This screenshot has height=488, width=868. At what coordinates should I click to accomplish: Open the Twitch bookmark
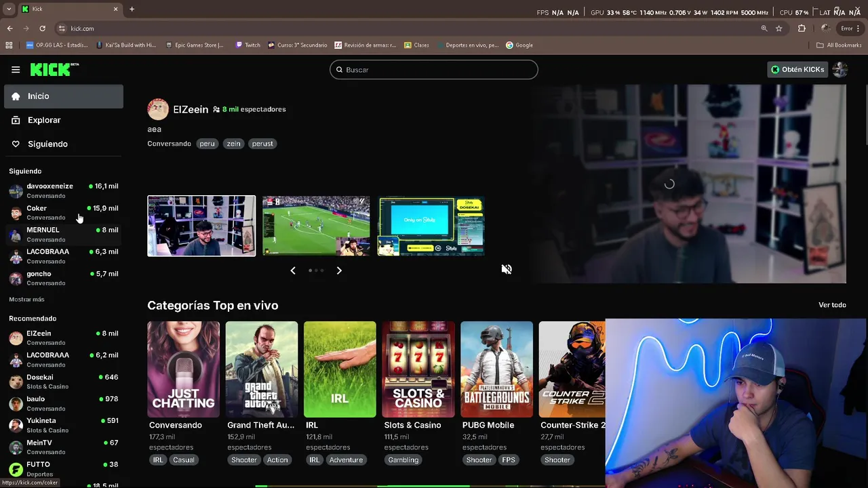tap(248, 45)
